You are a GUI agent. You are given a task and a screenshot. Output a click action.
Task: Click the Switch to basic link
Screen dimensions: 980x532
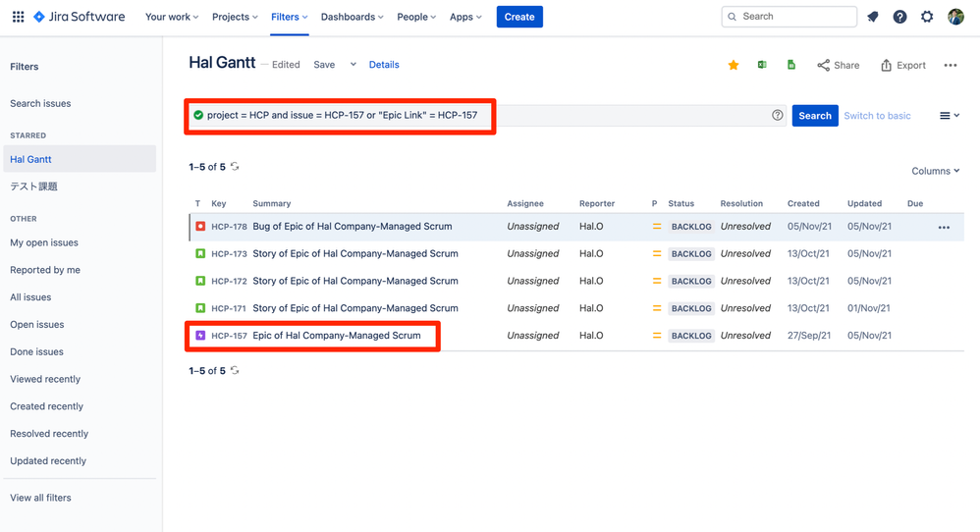click(877, 116)
